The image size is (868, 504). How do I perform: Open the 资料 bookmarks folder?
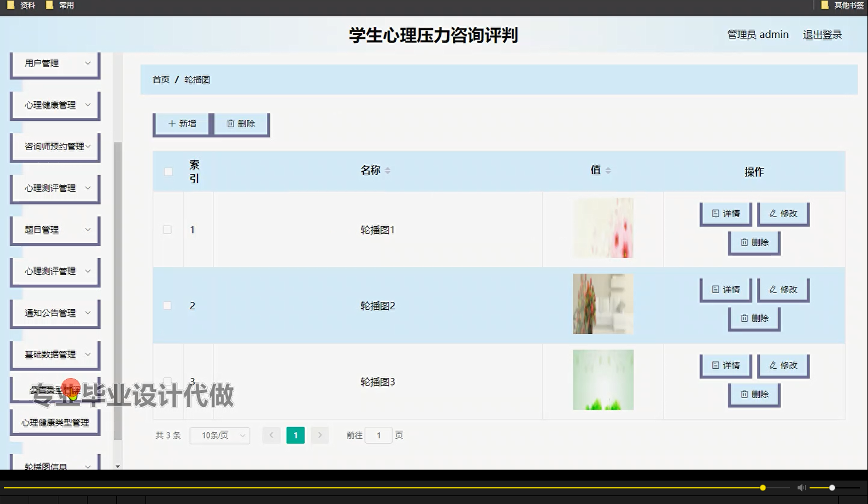pos(22,5)
